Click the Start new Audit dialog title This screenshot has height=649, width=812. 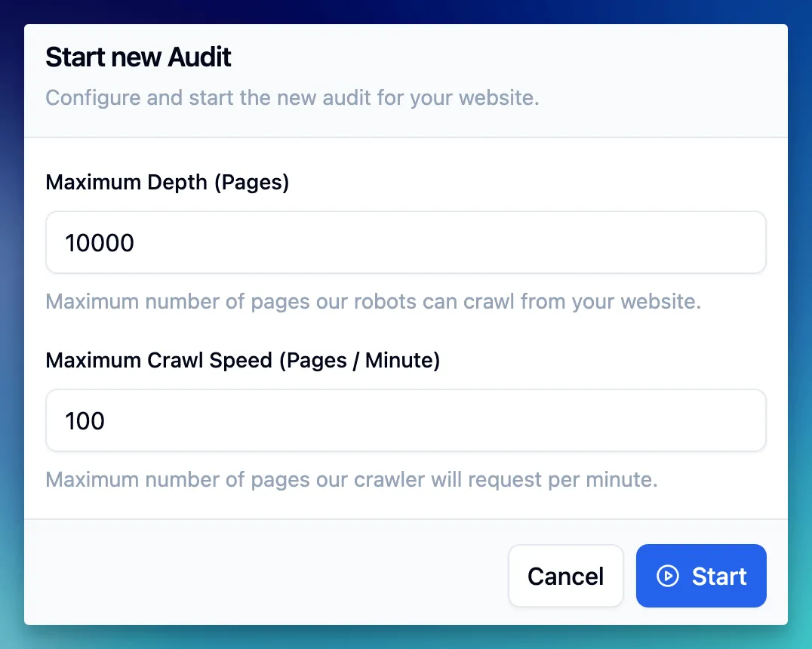pyautogui.click(x=138, y=57)
